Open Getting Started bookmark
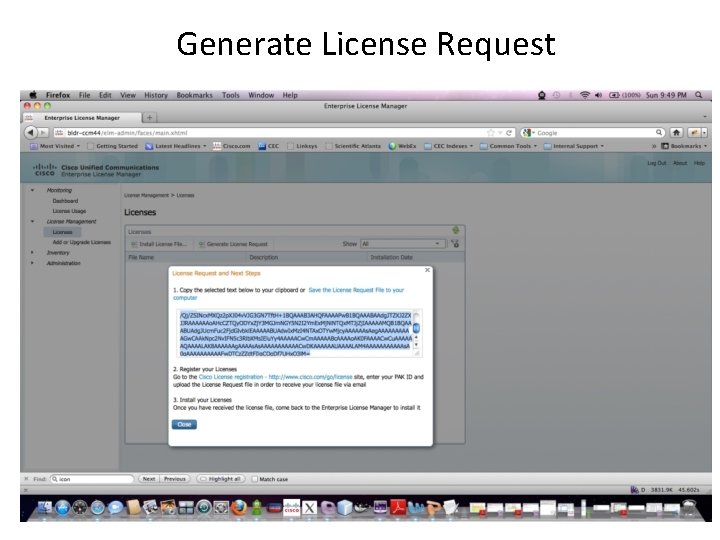This screenshot has height=540, width=720. [x=112, y=146]
